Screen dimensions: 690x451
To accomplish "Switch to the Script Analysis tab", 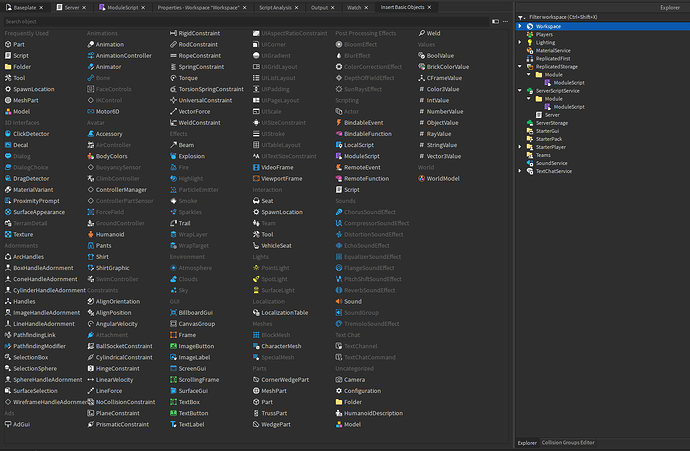I will click(x=275, y=7).
